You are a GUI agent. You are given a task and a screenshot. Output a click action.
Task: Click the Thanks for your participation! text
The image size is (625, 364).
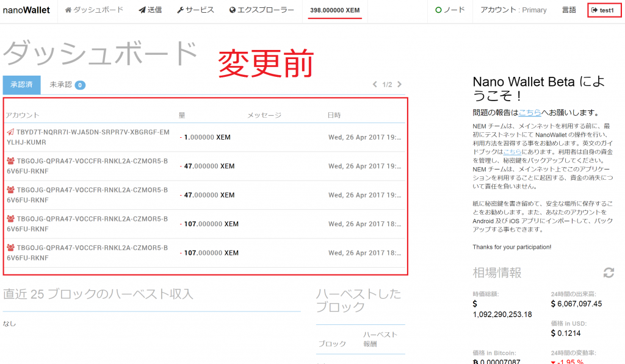[x=512, y=248]
